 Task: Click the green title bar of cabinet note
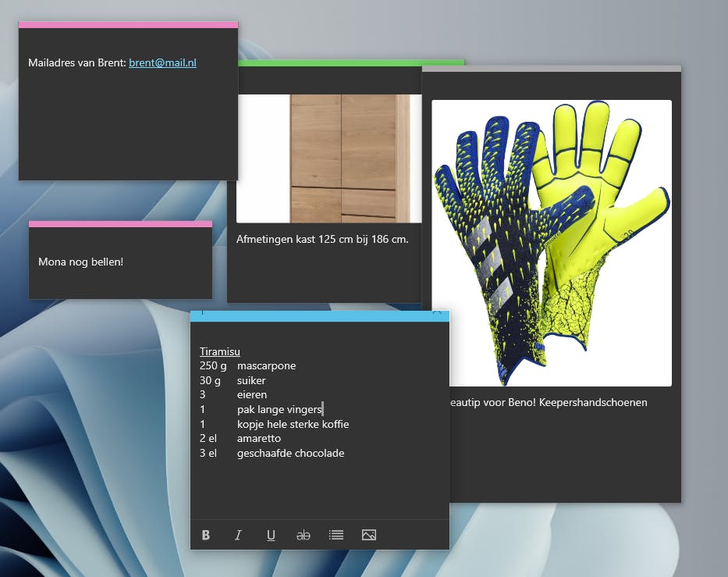350,63
